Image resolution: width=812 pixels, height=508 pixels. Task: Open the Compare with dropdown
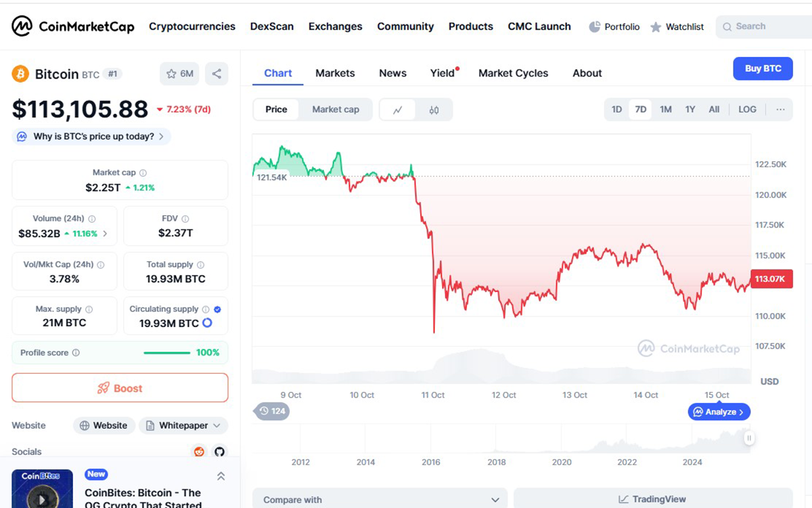tap(380, 499)
